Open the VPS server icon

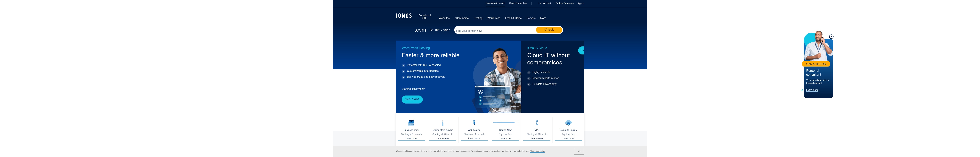point(537,123)
